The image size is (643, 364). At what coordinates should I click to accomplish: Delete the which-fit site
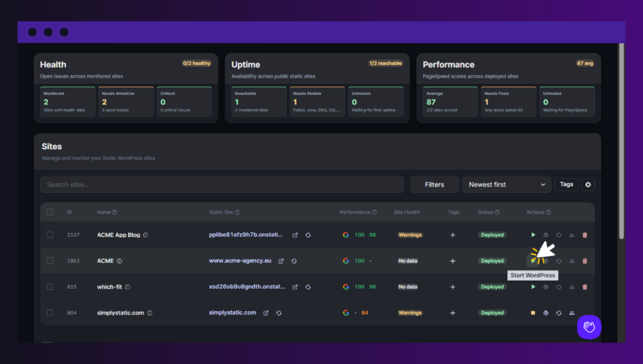[x=585, y=287]
